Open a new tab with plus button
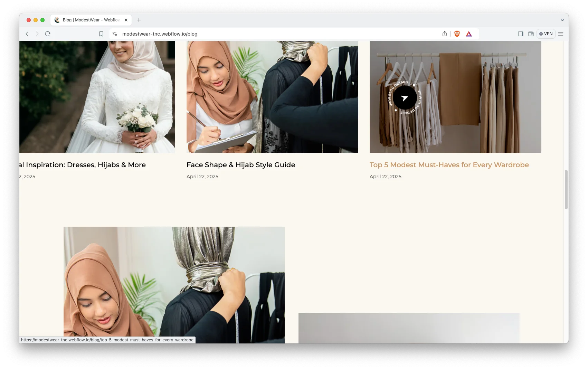Image resolution: width=588 pixels, height=369 pixels. tap(139, 20)
